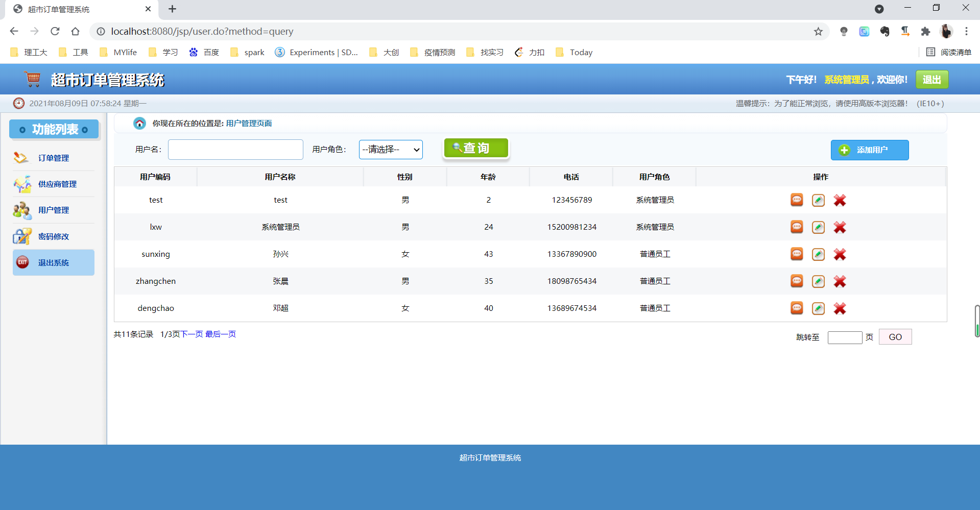Click user code zhangchen
Screen dimensions: 980x510
click(156, 281)
